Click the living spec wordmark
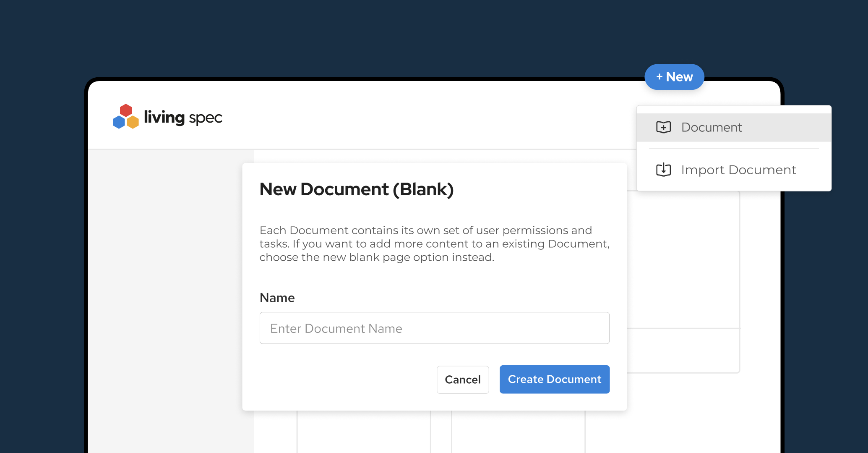Image resolution: width=868 pixels, height=453 pixels. (x=183, y=118)
